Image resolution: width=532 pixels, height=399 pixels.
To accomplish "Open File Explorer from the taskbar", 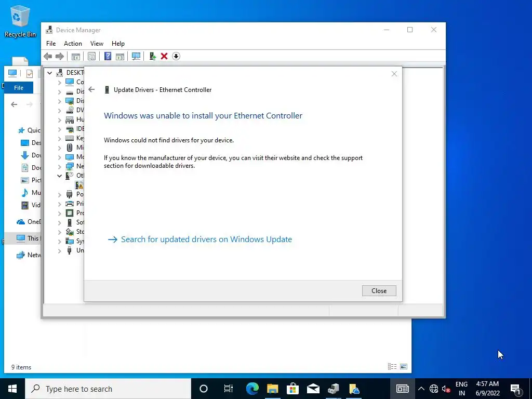I will click(x=272, y=389).
